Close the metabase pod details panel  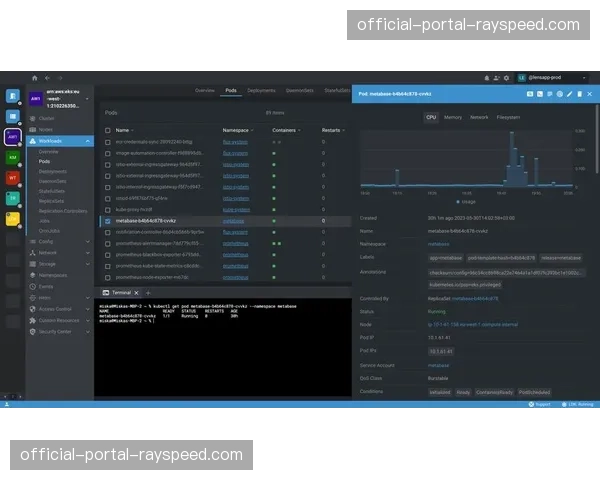point(590,94)
